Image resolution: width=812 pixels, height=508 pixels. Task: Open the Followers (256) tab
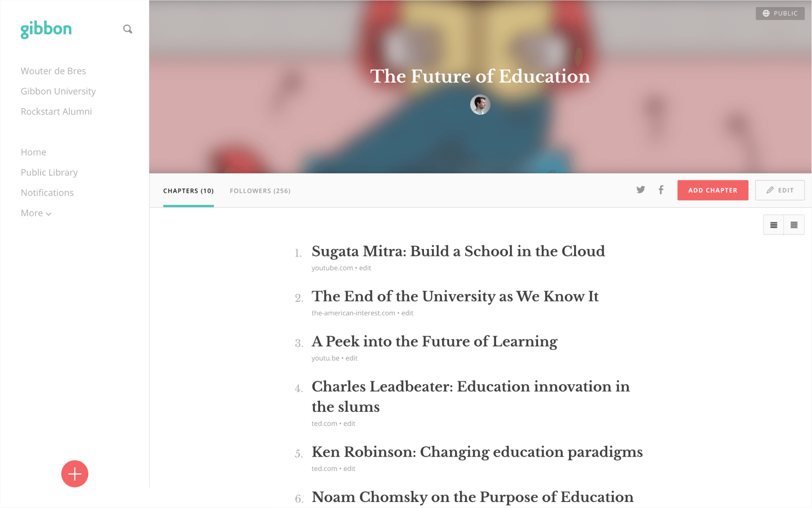pos(260,191)
